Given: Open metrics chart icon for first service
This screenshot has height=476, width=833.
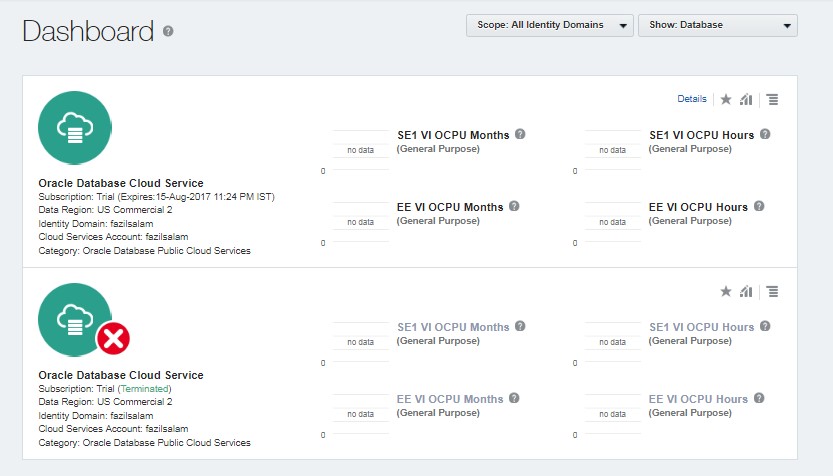Looking at the screenshot, I should (x=746, y=99).
